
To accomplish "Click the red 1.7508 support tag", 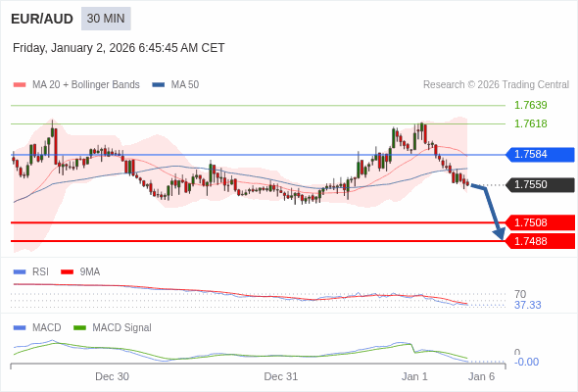I will coord(540,222).
